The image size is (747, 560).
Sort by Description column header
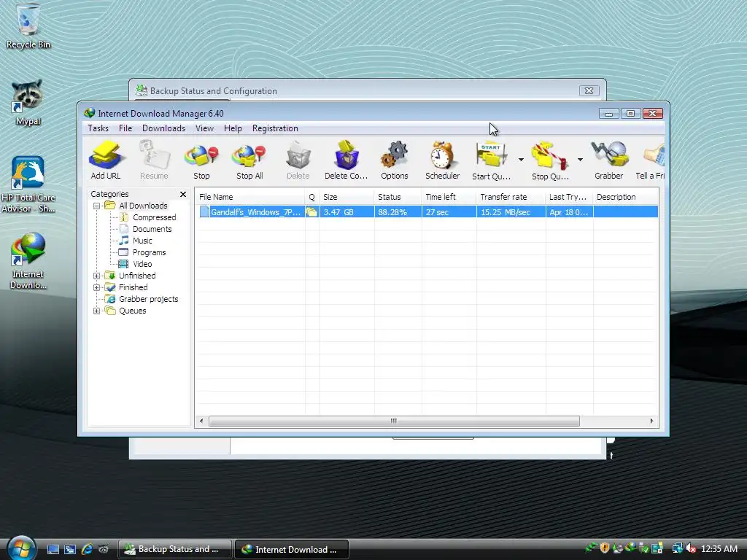click(x=625, y=197)
